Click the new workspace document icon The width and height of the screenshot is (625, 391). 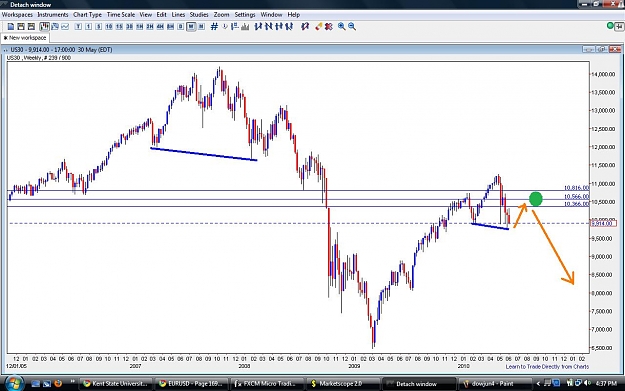(11, 27)
